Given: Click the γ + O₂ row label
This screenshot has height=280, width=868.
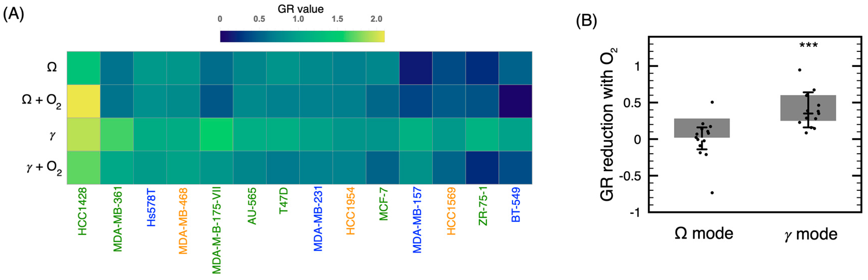Looking at the screenshot, I should tap(44, 167).
